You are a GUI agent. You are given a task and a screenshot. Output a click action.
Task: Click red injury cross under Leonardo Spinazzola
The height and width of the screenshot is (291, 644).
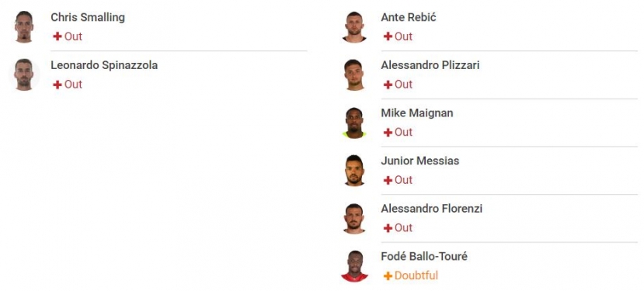pos(57,85)
